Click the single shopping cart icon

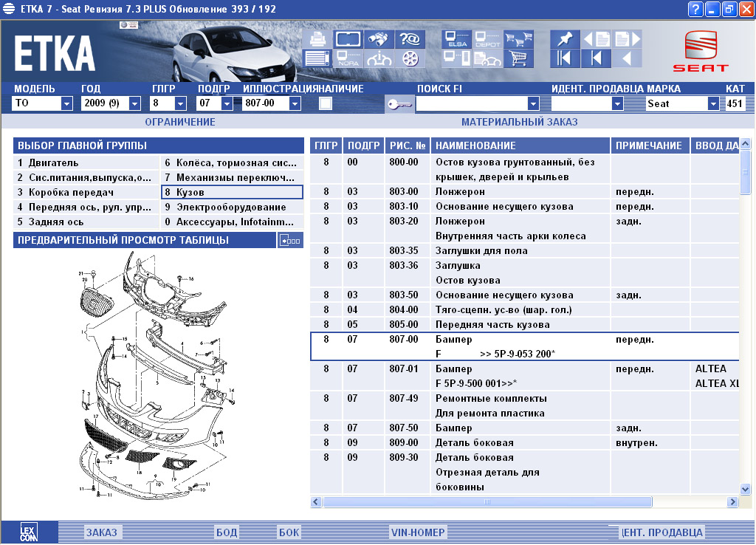pyautogui.click(x=518, y=58)
